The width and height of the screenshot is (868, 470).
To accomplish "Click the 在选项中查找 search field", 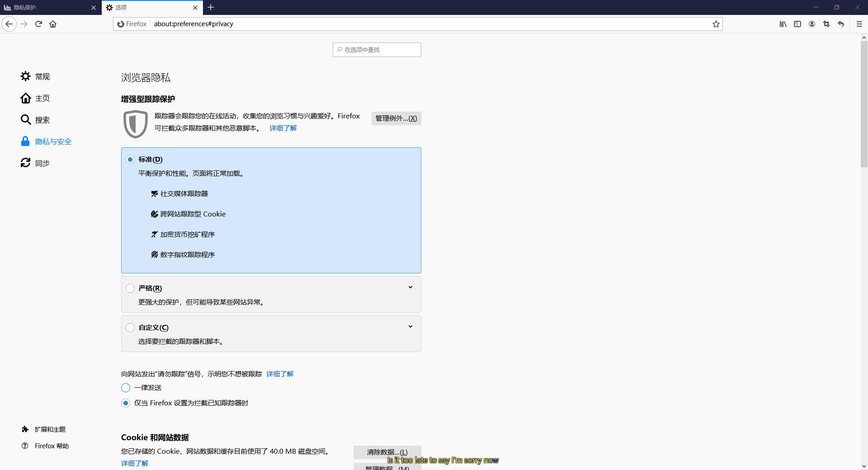I will (x=377, y=50).
